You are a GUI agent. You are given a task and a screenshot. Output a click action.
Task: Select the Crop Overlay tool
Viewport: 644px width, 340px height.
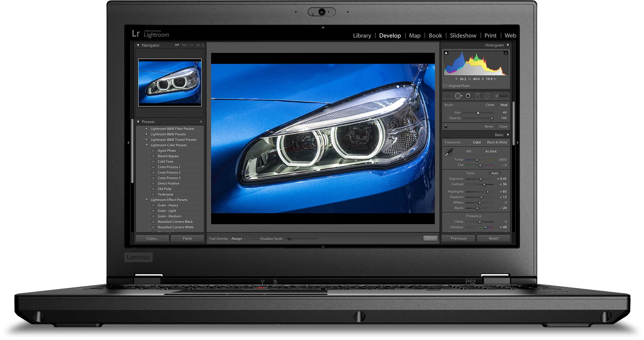[448, 96]
